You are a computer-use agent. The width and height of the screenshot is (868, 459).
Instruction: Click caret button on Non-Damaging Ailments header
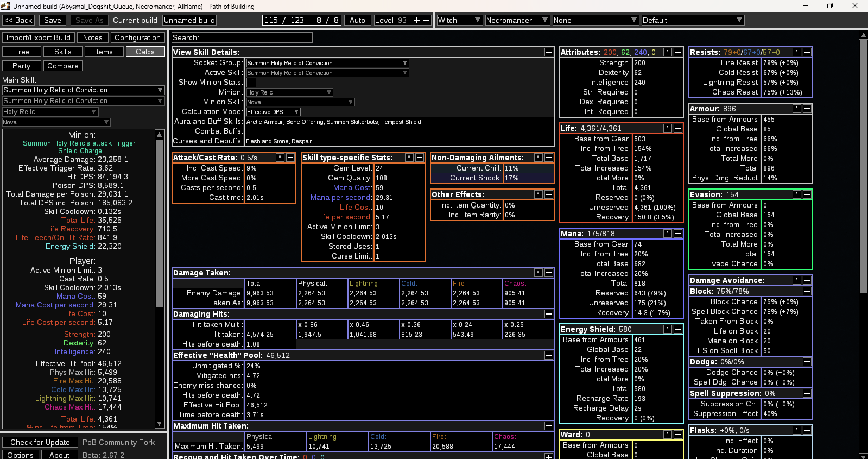click(x=538, y=158)
